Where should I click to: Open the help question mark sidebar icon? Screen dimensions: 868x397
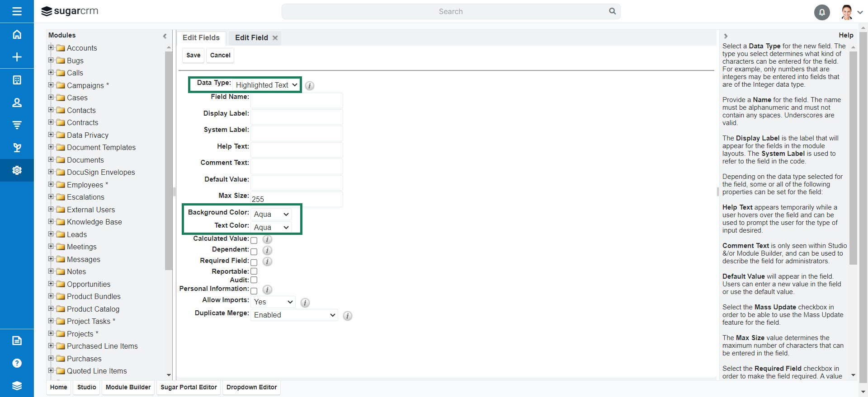(17, 363)
